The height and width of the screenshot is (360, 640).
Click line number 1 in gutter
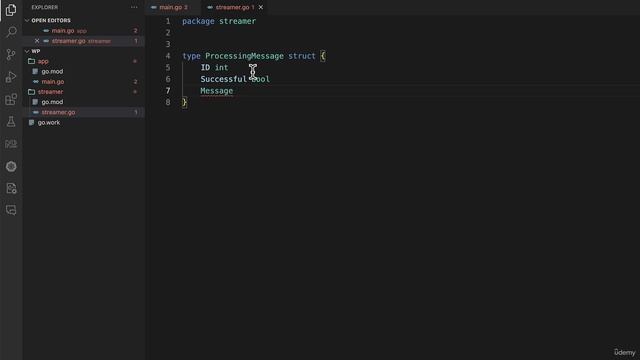(x=168, y=21)
